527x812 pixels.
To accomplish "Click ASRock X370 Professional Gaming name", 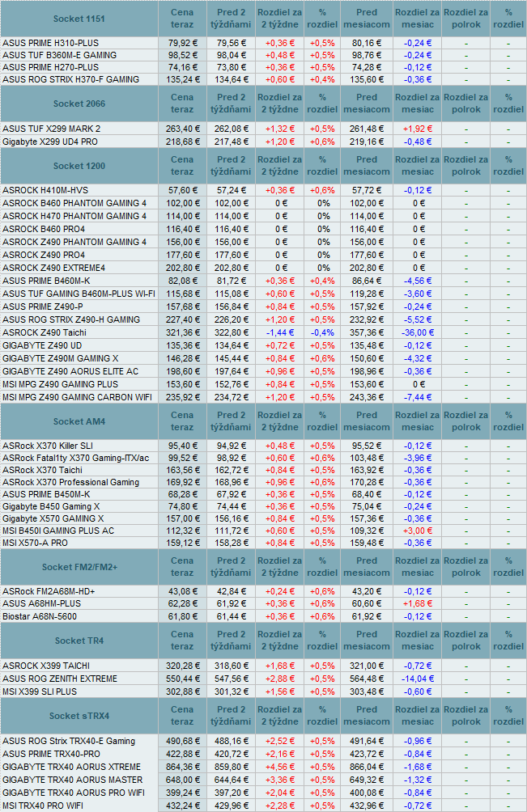I will [x=70, y=482].
